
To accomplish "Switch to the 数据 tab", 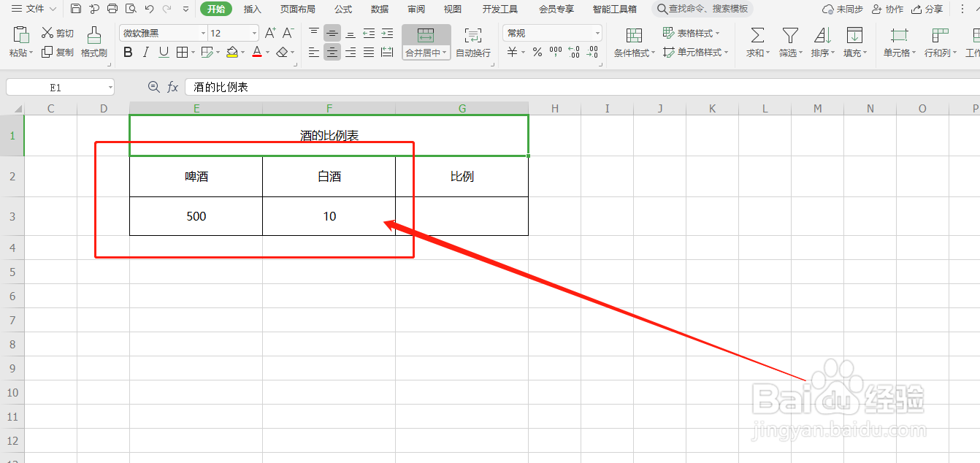I will coord(380,9).
